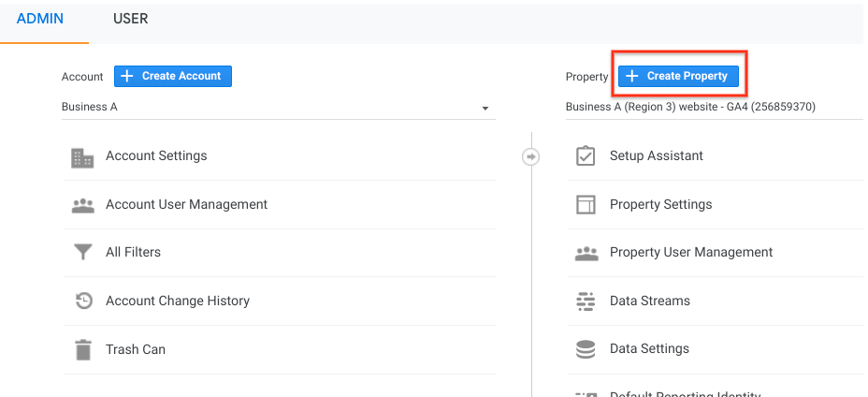Click the Property Settings layout icon
The image size is (868, 397).
(586, 205)
